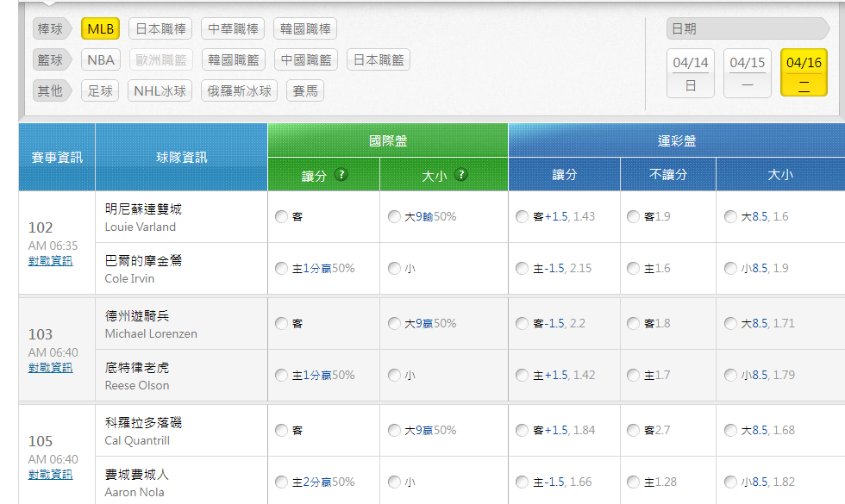Pick the 04/16 date button
The height and width of the screenshot is (504, 845).
[x=804, y=72]
